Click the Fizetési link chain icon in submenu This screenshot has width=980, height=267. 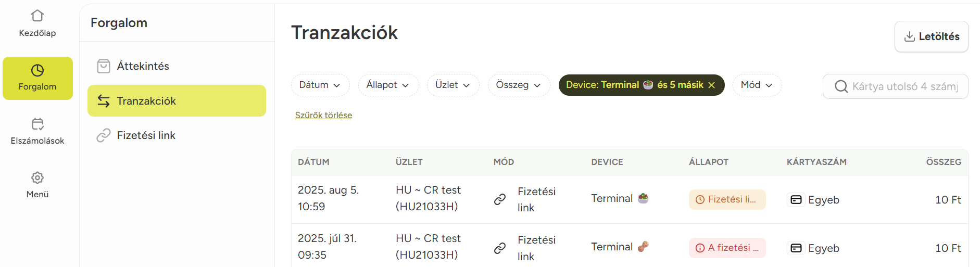104,135
